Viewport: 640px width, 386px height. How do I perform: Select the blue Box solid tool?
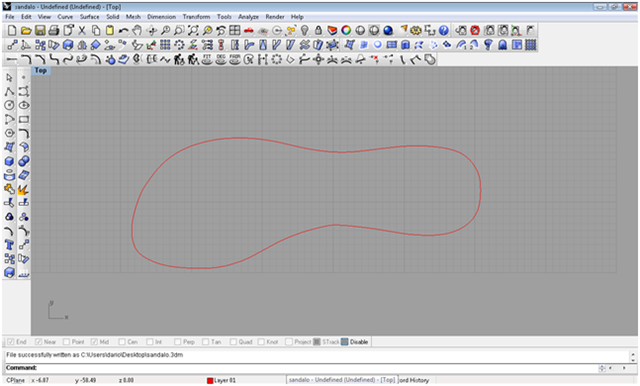click(x=9, y=162)
